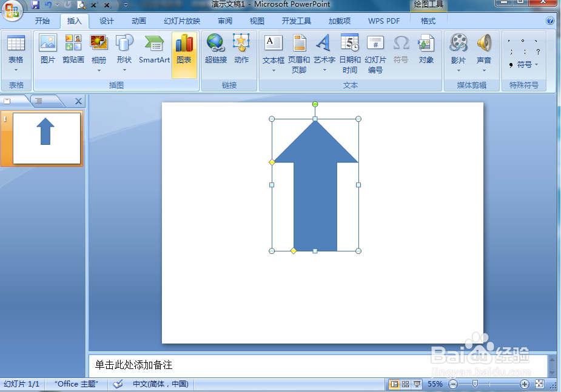This screenshot has height=392, width=561.
Task: Expand the sound (声音) dropdown arrow
Action: click(484, 70)
